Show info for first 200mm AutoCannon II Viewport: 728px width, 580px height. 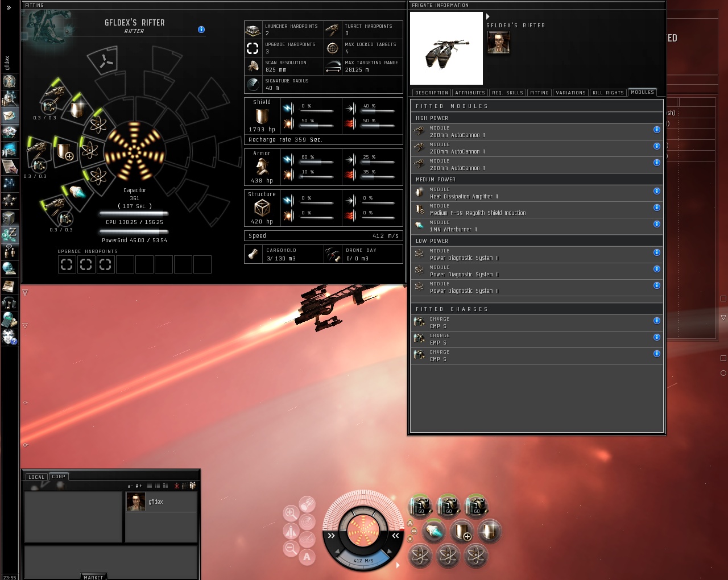point(657,130)
